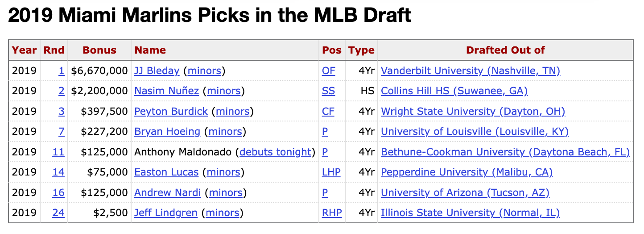
Task: Open the RHP position link
Action: 332,213
